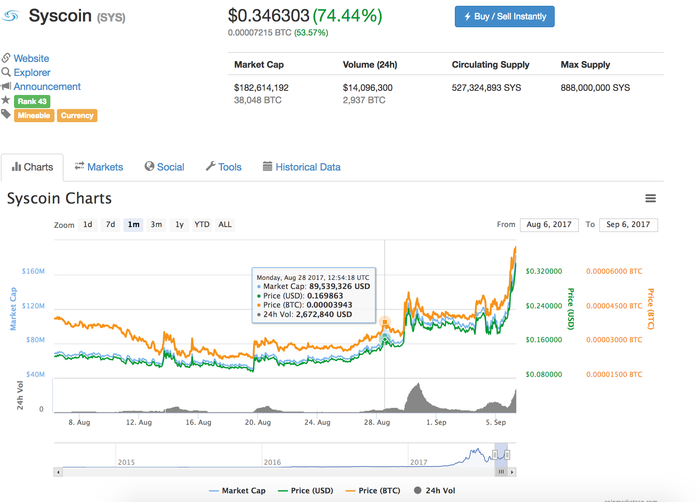The width and height of the screenshot is (700, 502).
Task: Click Buy / Sell Instantly button
Action: (x=504, y=17)
